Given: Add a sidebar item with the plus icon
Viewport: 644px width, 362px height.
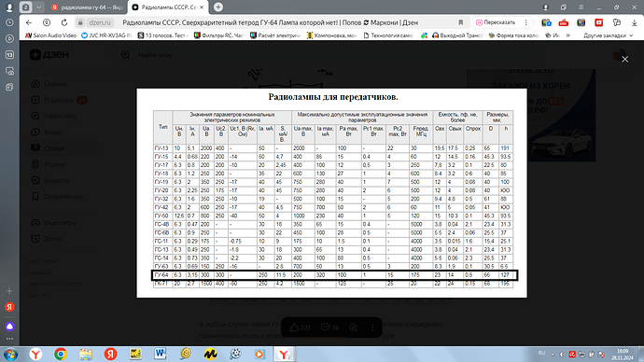Looking at the screenshot, I should (x=9, y=291).
